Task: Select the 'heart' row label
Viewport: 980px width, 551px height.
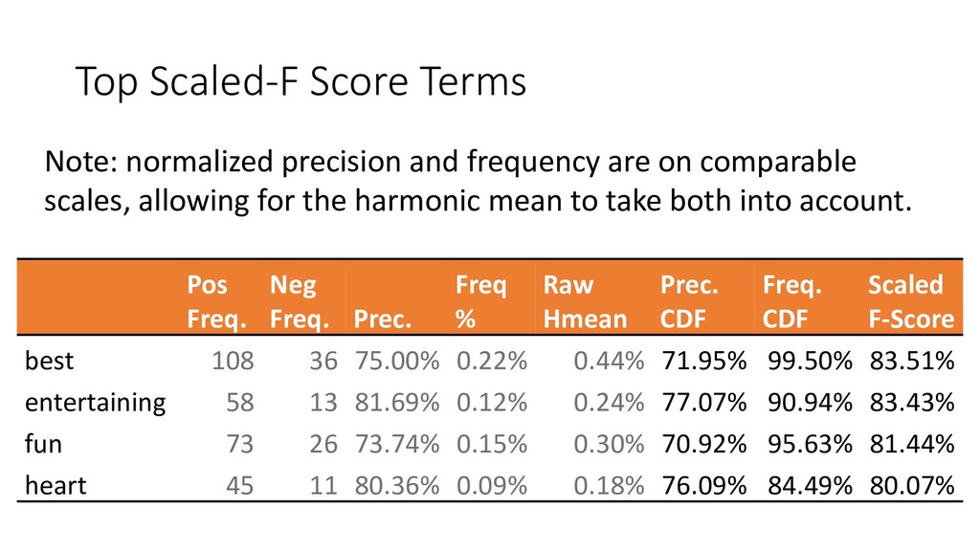Action: point(56,485)
